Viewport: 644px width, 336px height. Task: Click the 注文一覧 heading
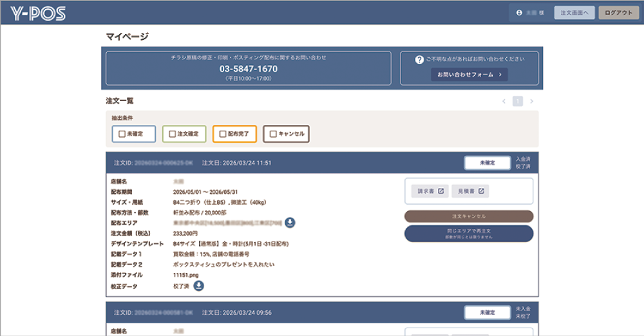pos(120,100)
